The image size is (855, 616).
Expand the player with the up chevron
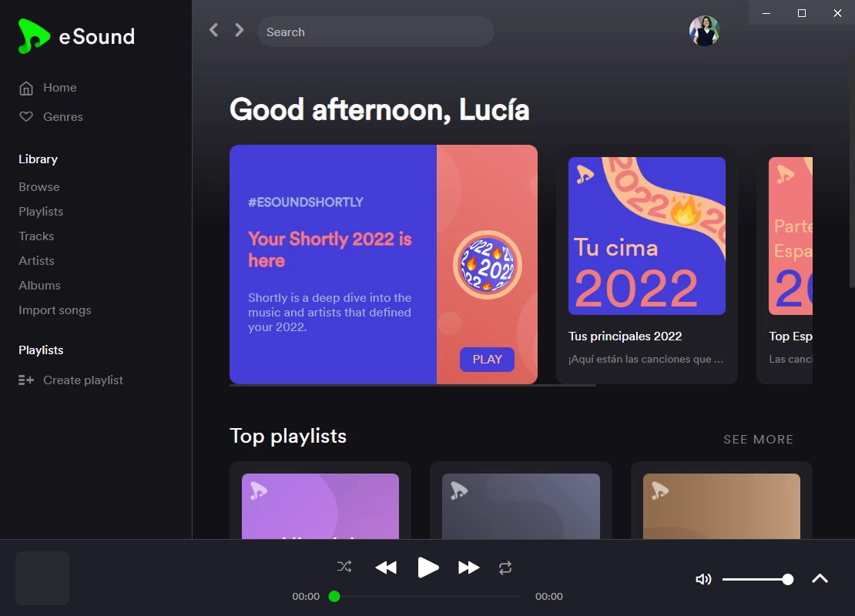click(x=820, y=578)
